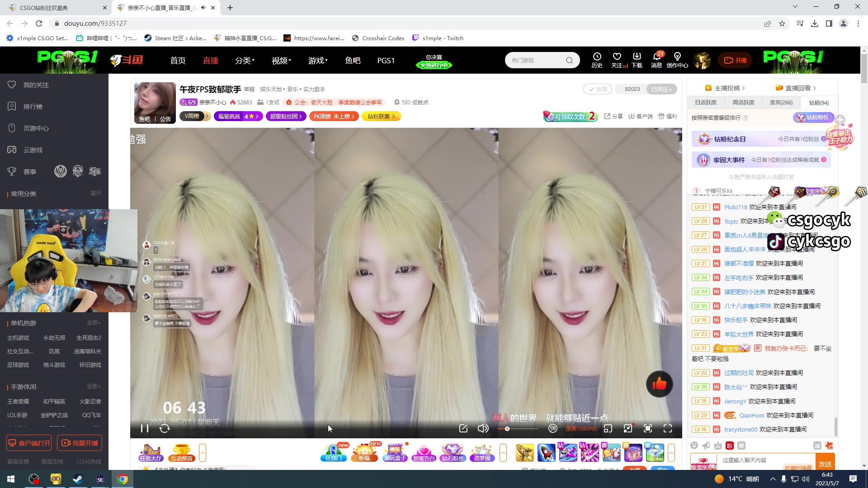Open 超级粉丝团 super fan club
This screenshot has width=868, height=488.
pos(286,116)
